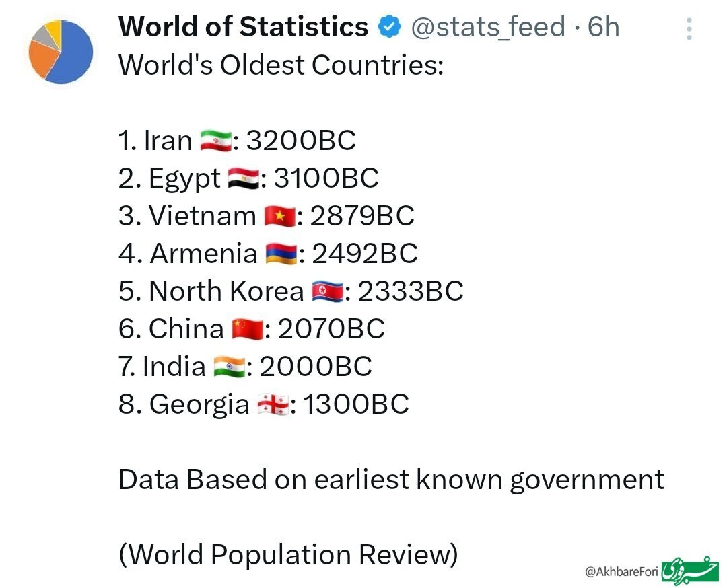727x588 pixels.
Task: Click the Georgia flag emoji
Action: (273, 405)
